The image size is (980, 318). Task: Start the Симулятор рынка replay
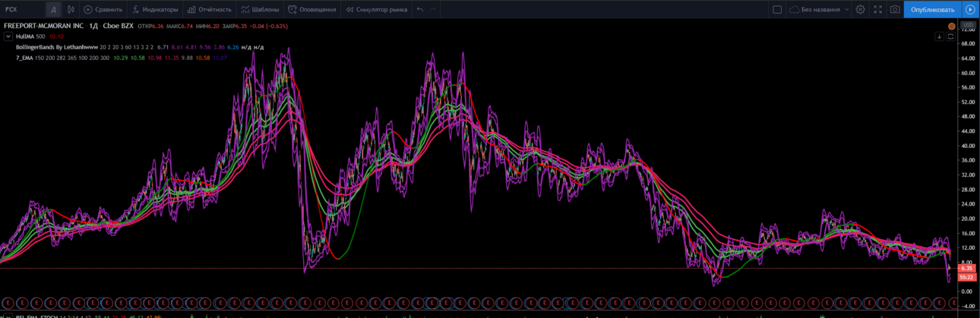[x=377, y=10]
